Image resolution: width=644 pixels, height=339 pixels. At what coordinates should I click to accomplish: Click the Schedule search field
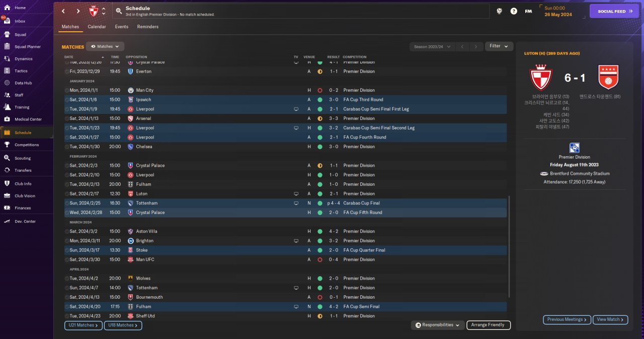click(x=300, y=11)
